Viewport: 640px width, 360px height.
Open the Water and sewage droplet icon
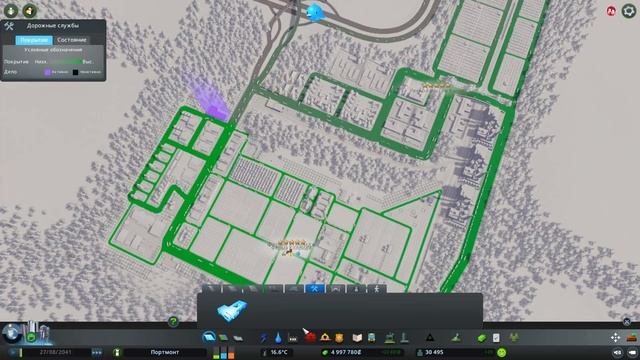point(278,338)
